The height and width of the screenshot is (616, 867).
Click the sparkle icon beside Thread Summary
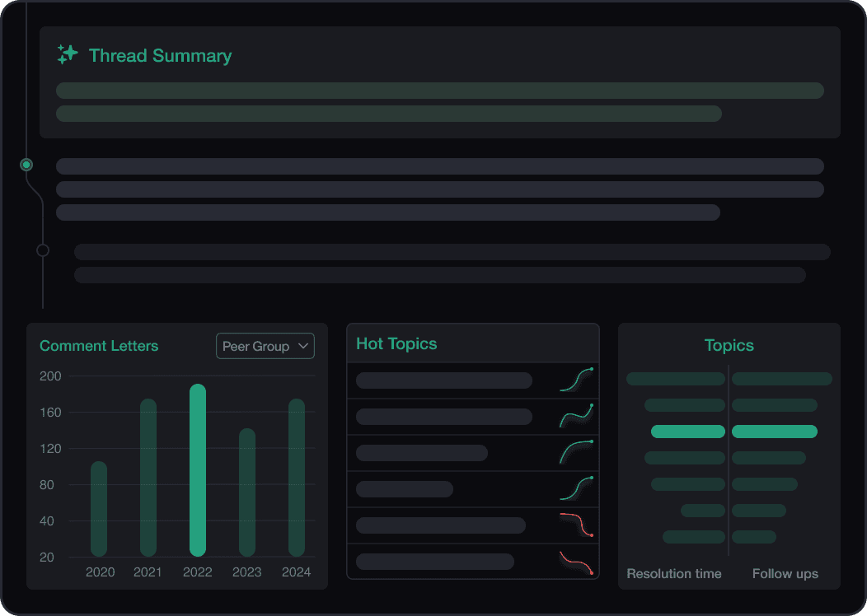[x=68, y=54]
